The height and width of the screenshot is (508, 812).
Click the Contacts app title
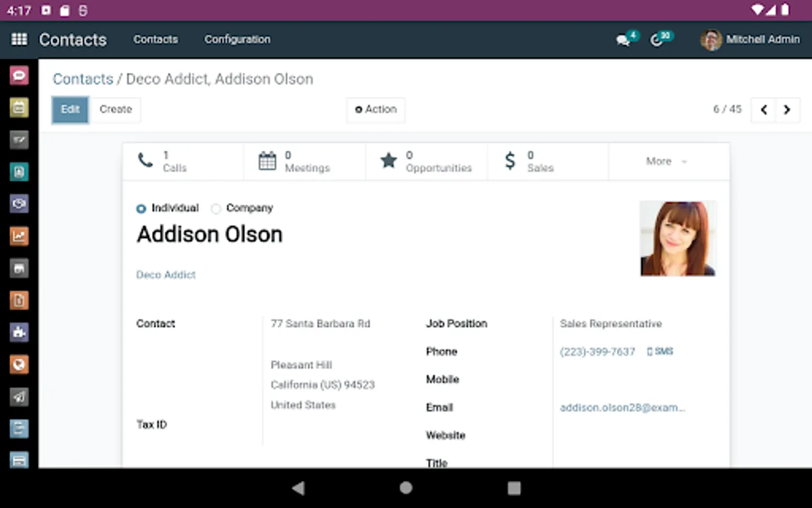pos(73,40)
